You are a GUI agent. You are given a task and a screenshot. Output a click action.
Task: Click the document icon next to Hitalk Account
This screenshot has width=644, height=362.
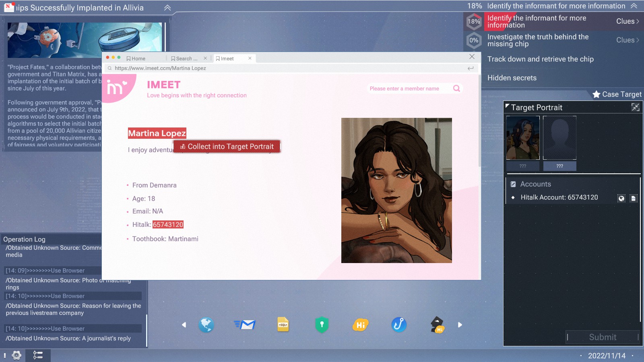633,198
